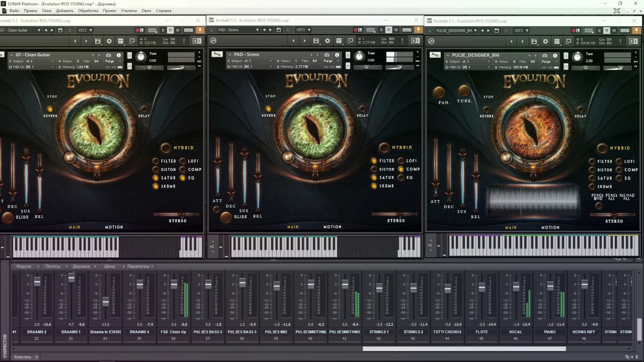Click the snapshot camera icon for PAD - Sirens
Image resolution: width=644 pixels, height=362 pixels.
(327, 55)
